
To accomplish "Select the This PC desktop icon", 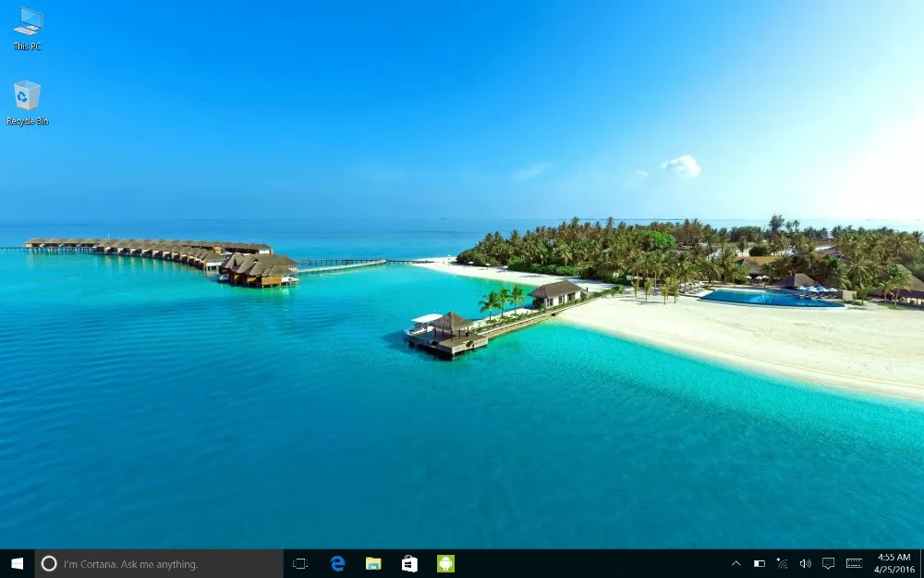I will click(28, 29).
